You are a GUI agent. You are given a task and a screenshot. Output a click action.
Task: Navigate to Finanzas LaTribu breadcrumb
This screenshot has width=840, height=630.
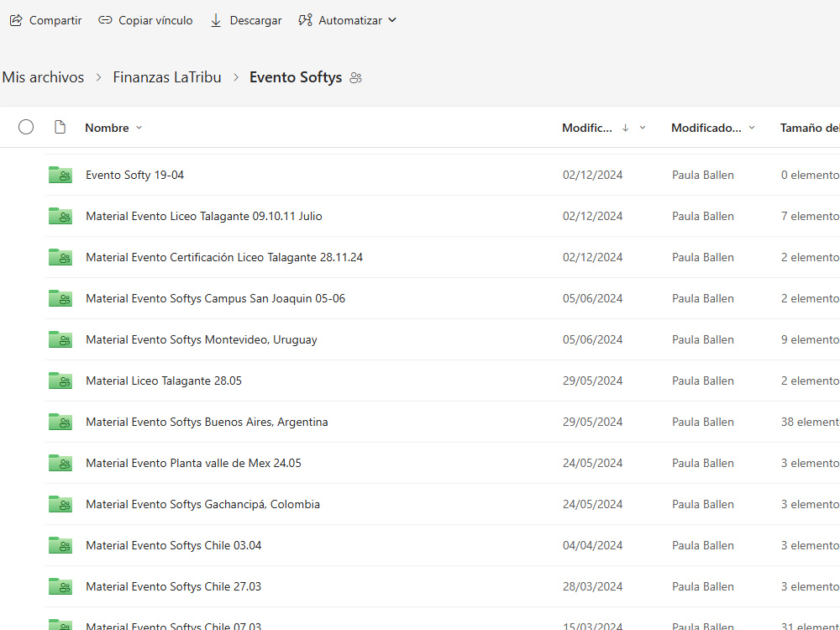(x=167, y=77)
